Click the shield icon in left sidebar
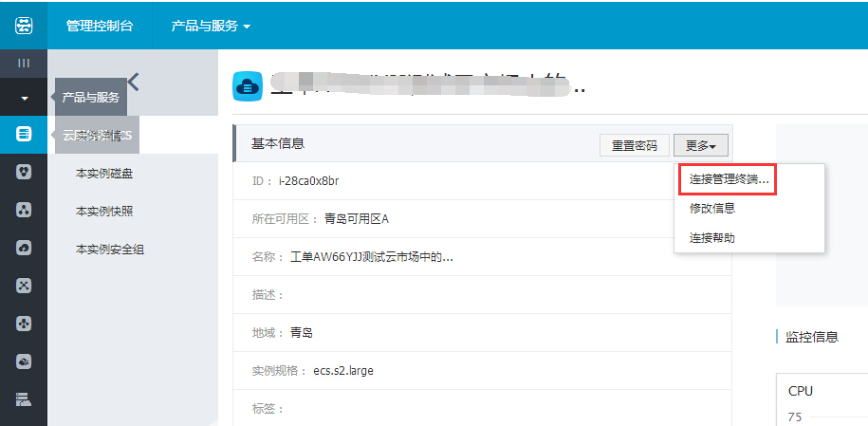This screenshot has height=426, width=868. click(x=24, y=172)
